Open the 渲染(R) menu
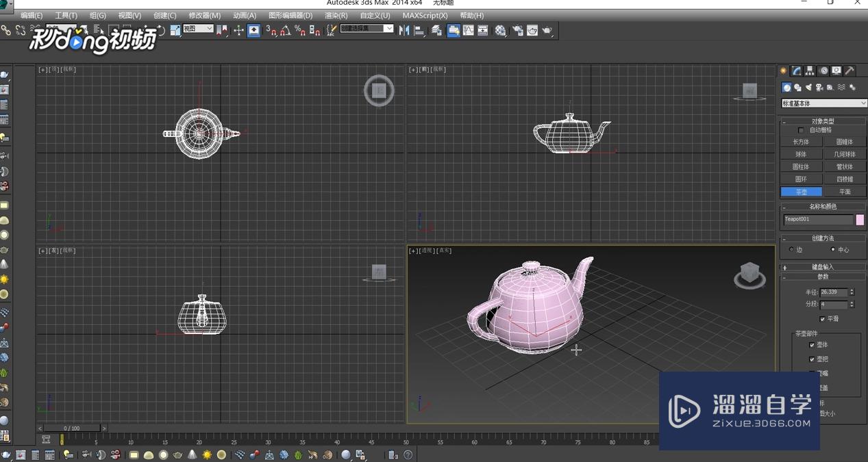The image size is (868, 462). [x=336, y=15]
